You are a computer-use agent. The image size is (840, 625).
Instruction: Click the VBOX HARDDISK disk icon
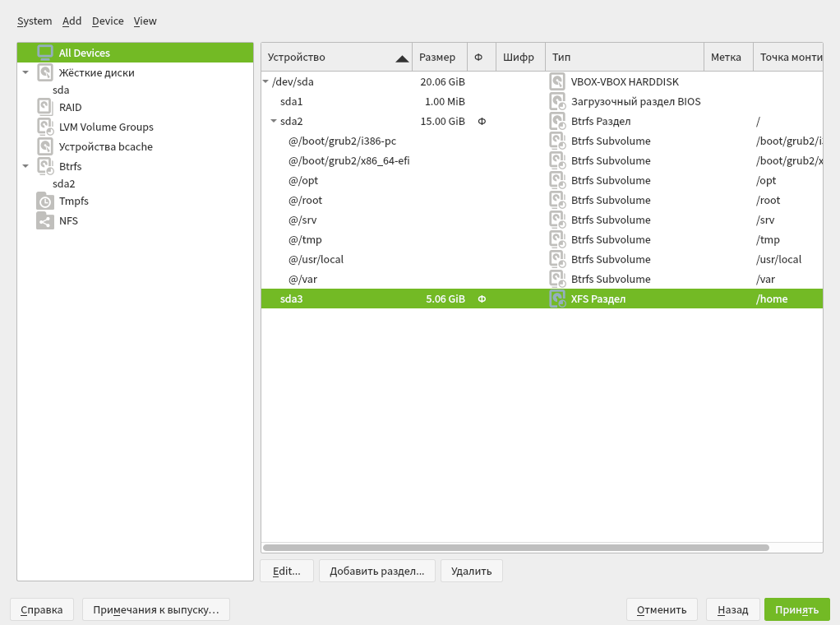[x=557, y=81]
